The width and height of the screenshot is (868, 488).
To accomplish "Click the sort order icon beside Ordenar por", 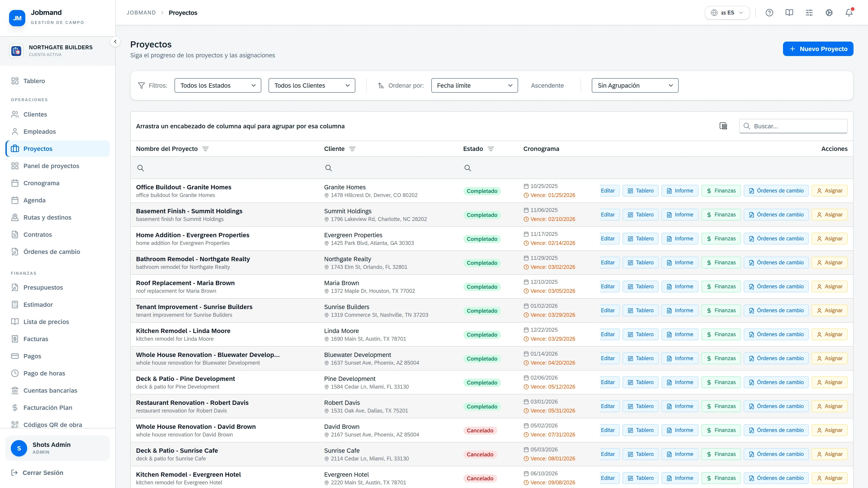I will [381, 86].
